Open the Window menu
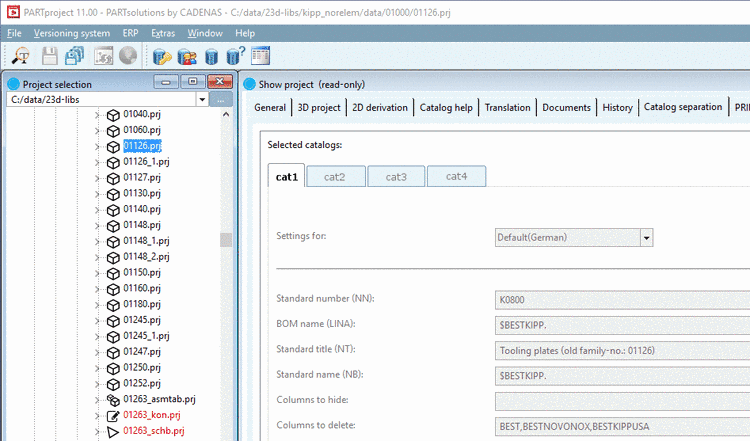Viewport: 750px width, 441px height. (205, 33)
